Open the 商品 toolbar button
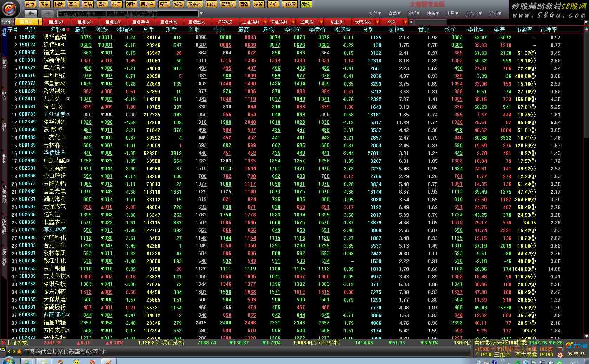The height and width of the screenshot is (364, 589). [x=87, y=4]
